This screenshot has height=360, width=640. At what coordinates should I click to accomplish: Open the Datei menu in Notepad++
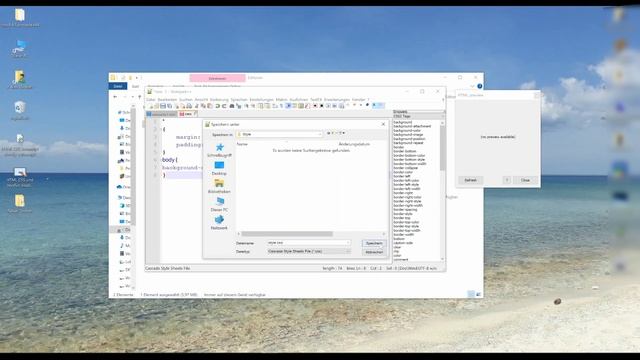point(151,100)
